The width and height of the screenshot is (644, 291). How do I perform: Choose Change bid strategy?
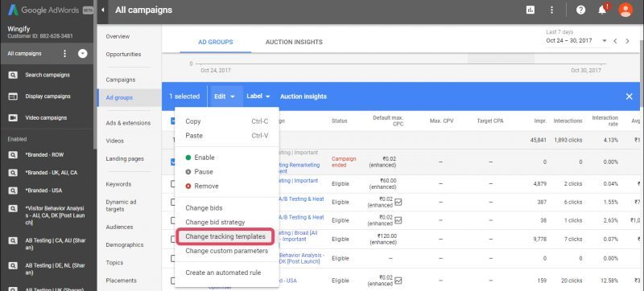(x=227, y=222)
